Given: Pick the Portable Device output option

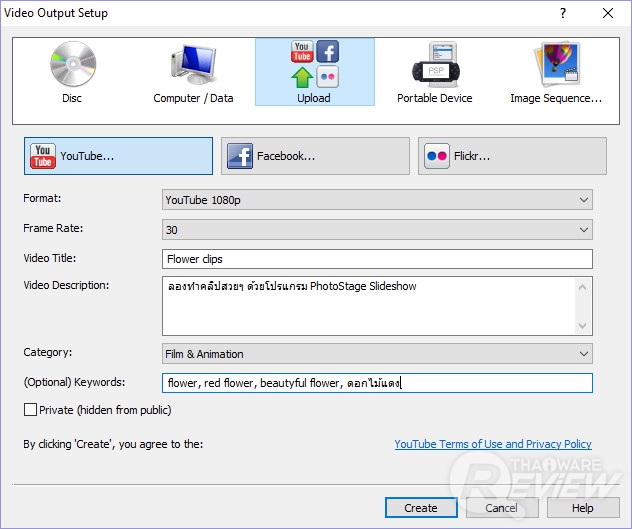Looking at the screenshot, I should point(434,73).
